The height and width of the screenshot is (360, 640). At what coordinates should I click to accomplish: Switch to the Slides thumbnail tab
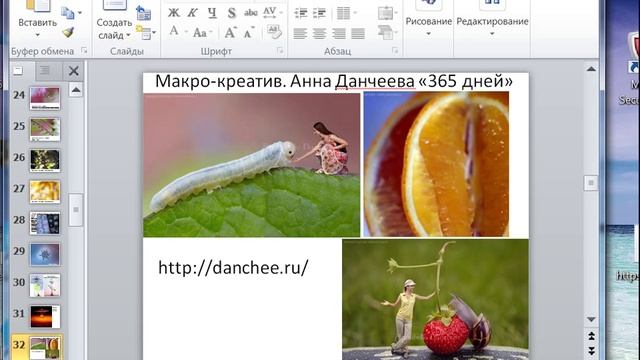18,71
